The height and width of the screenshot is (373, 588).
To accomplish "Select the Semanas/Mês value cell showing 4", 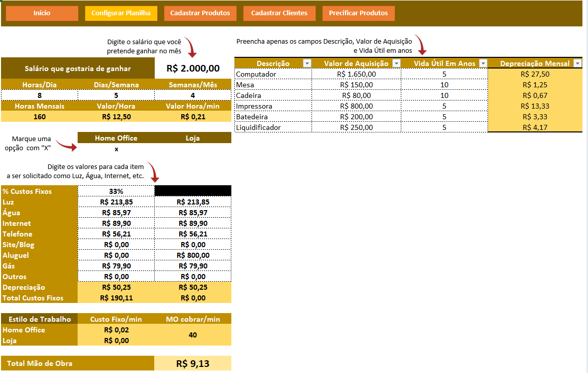I will [193, 95].
